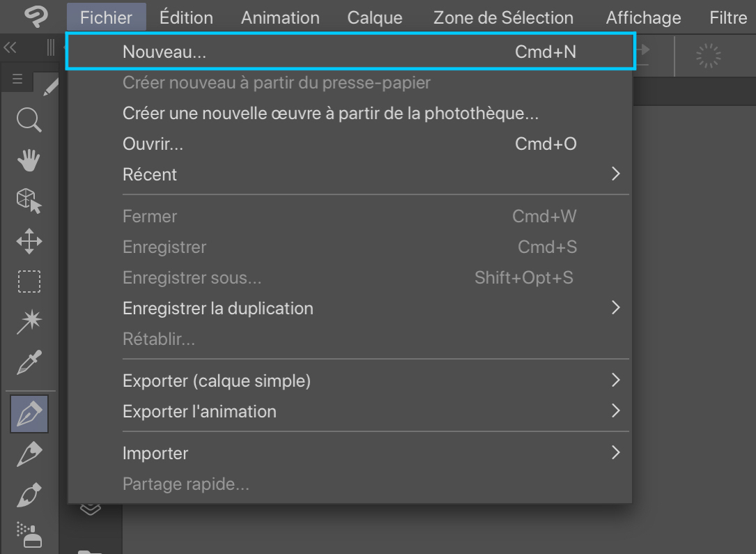Open the Édition menu

tap(186, 17)
